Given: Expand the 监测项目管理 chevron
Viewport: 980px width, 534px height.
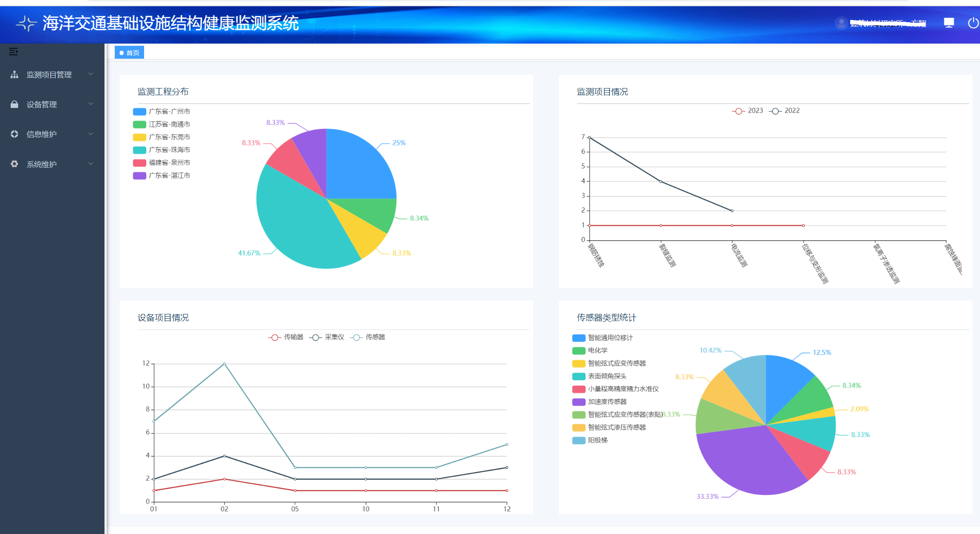Looking at the screenshot, I should click(x=91, y=74).
